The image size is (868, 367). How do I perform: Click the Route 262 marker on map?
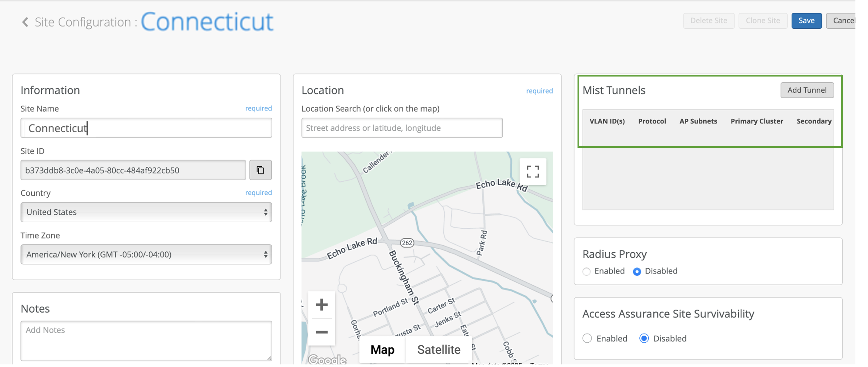[x=407, y=243]
